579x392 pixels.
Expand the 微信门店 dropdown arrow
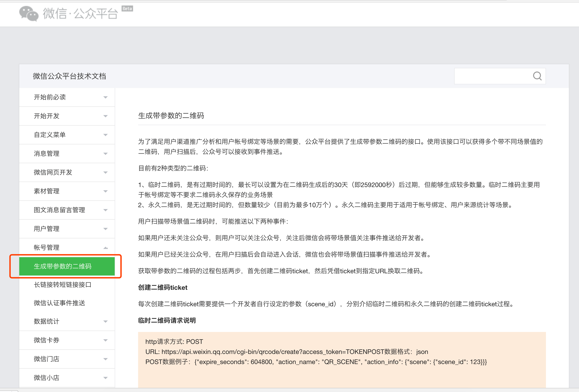pyautogui.click(x=105, y=359)
